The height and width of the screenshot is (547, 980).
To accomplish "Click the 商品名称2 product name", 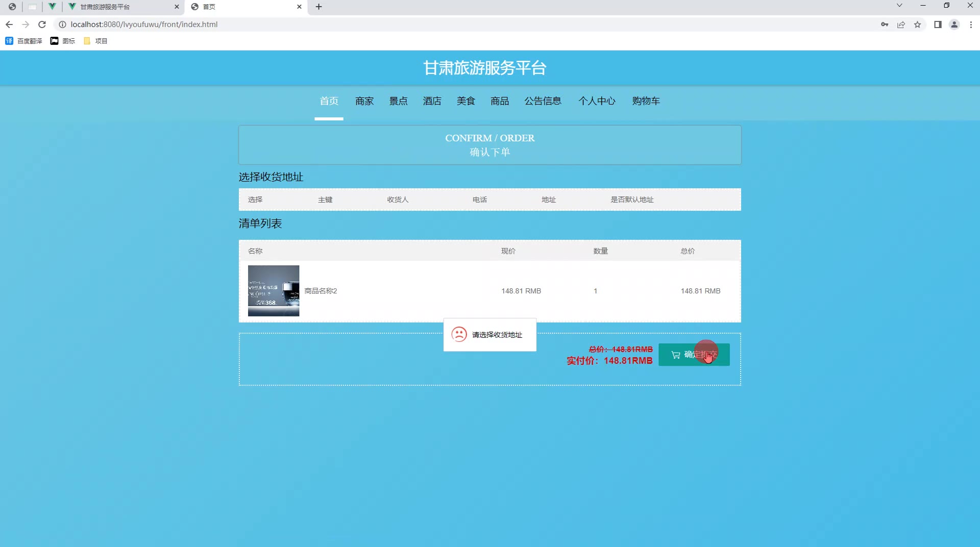I will pos(321,291).
